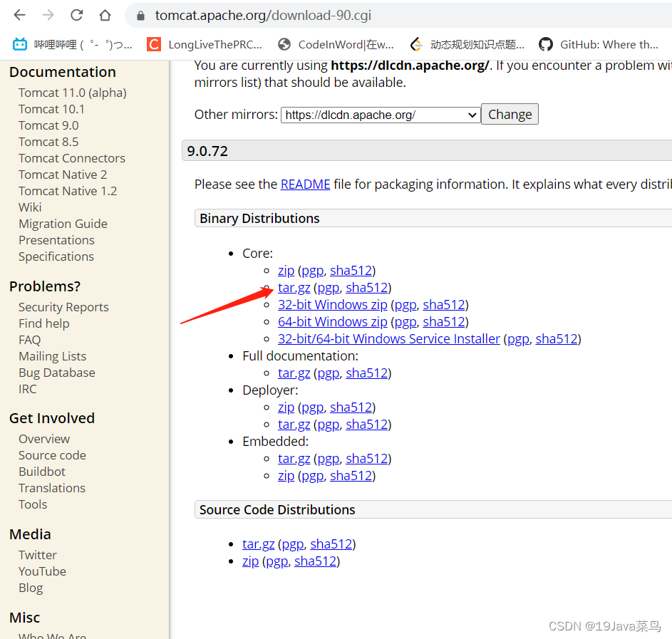Download Source Code tar.gz

259,544
